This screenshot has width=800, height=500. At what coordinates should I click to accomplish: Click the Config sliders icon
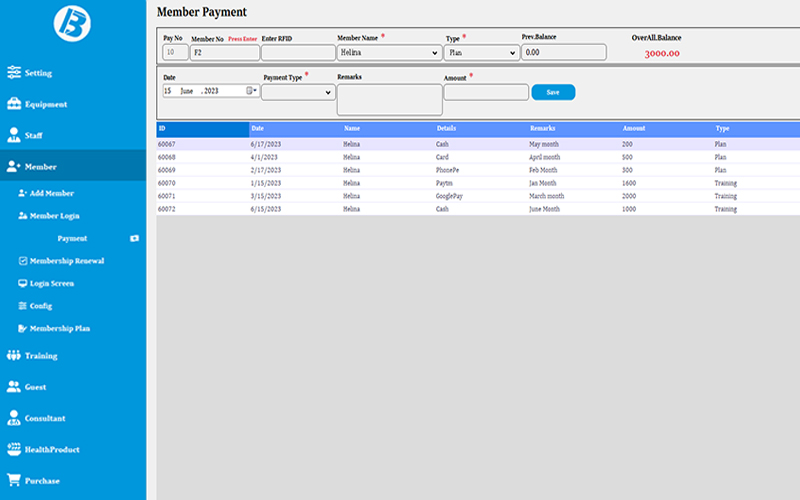click(x=22, y=306)
